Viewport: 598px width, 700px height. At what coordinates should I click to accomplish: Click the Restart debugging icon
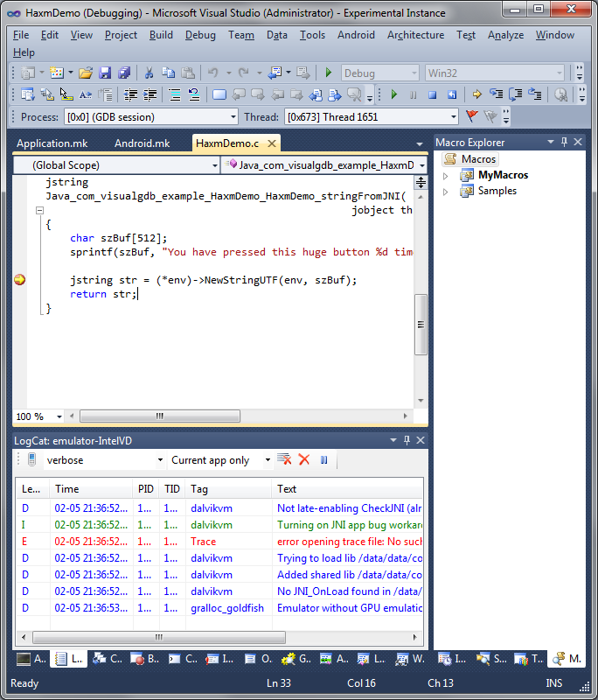coord(452,94)
